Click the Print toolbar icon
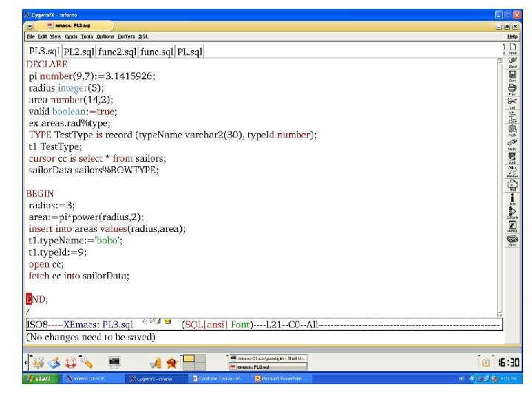Image resolution: width=532 pixels, height=399 pixels. [x=512, y=89]
